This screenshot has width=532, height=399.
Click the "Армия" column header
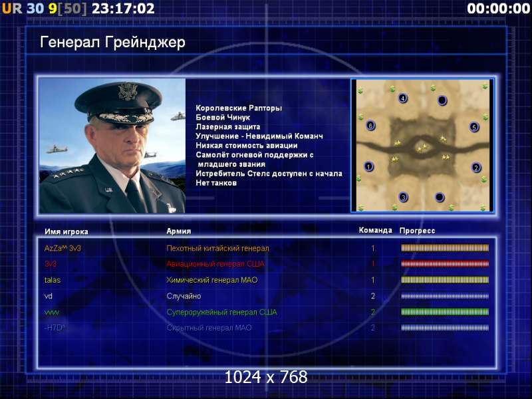click(x=178, y=231)
